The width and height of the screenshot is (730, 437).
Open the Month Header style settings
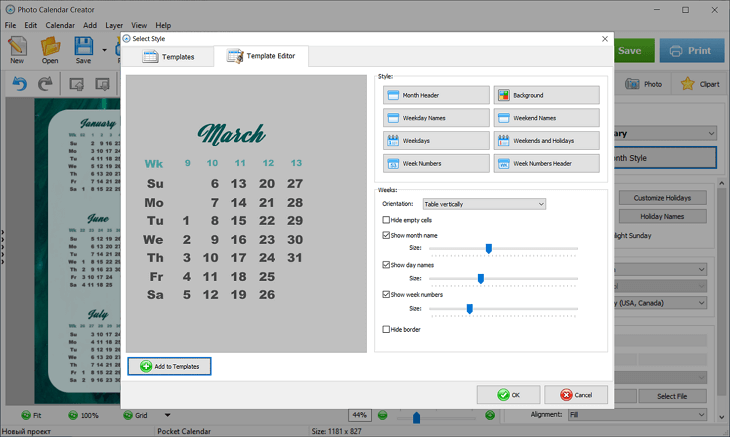click(x=436, y=95)
